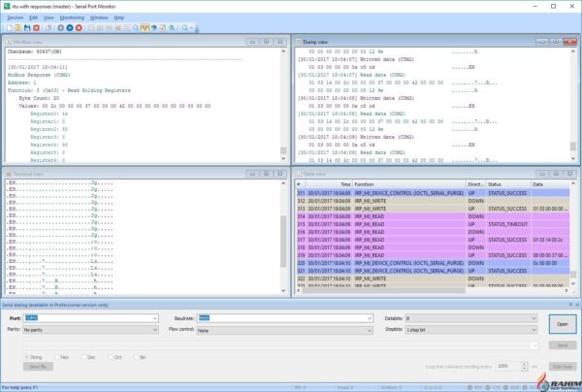The image size is (582, 392).
Task: Click the Function column header in Table view
Action: click(x=409, y=184)
